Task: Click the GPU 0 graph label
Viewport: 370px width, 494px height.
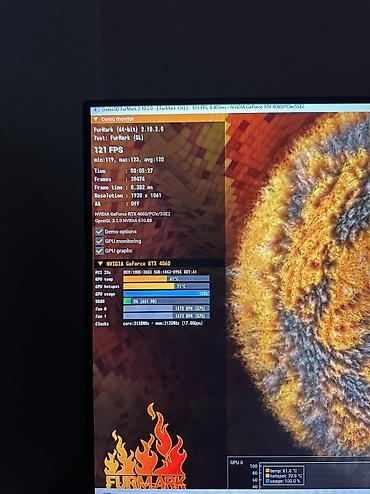Action: click(236, 463)
